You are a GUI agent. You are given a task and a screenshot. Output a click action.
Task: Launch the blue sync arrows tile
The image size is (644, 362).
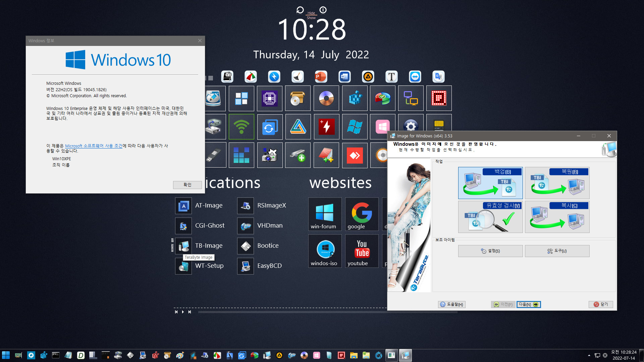(x=270, y=127)
